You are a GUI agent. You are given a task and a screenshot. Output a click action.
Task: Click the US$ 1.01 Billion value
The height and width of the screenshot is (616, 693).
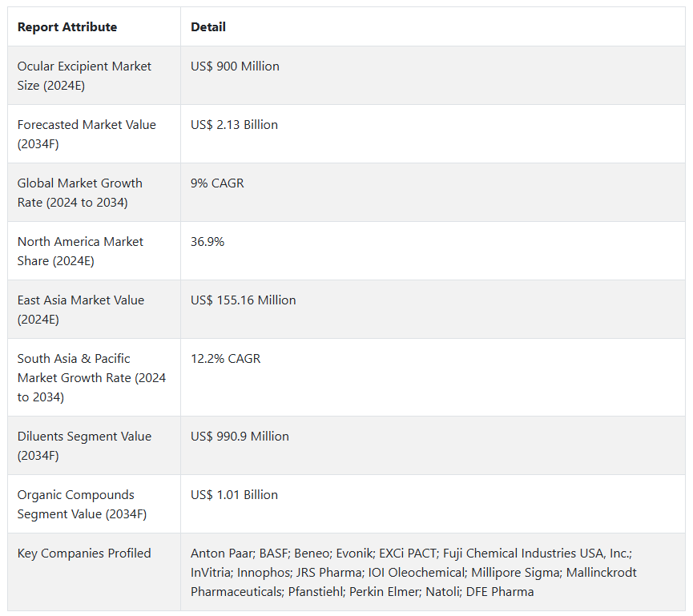[234, 495]
